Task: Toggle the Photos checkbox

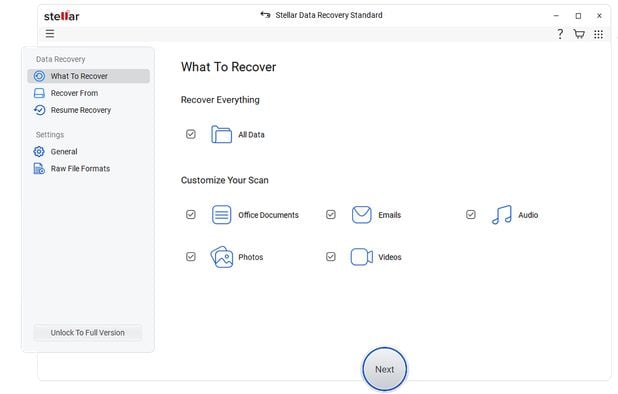Action: [191, 257]
